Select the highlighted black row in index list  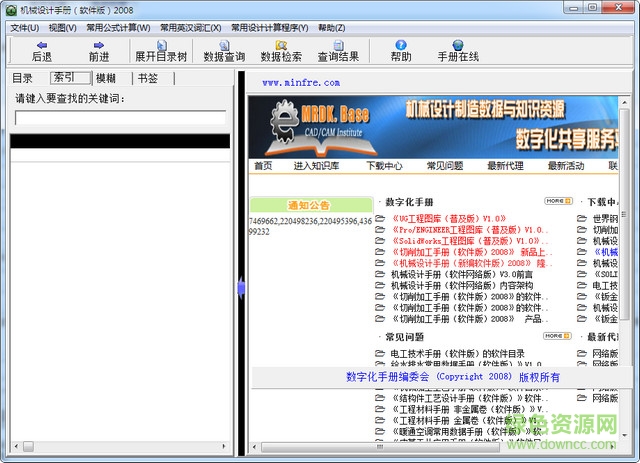tap(120, 141)
